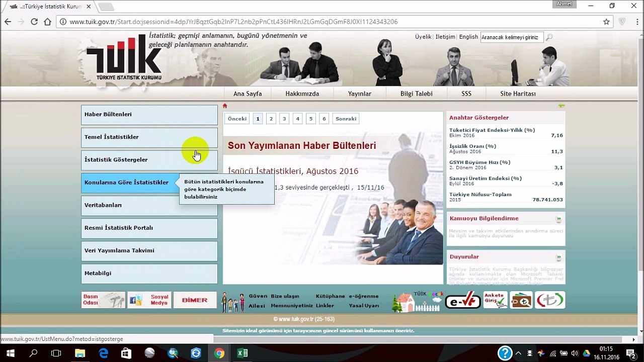Open the Kütüphane link

[330, 296]
